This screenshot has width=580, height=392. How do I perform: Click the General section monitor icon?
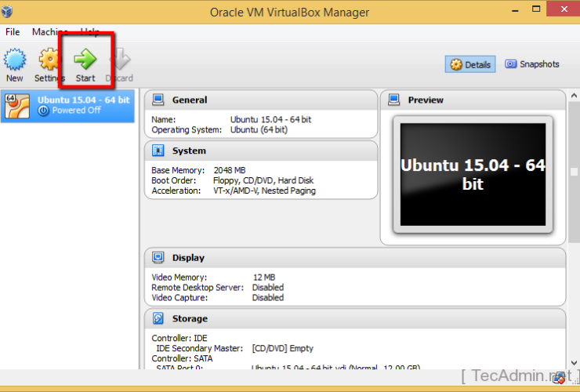(158, 100)
